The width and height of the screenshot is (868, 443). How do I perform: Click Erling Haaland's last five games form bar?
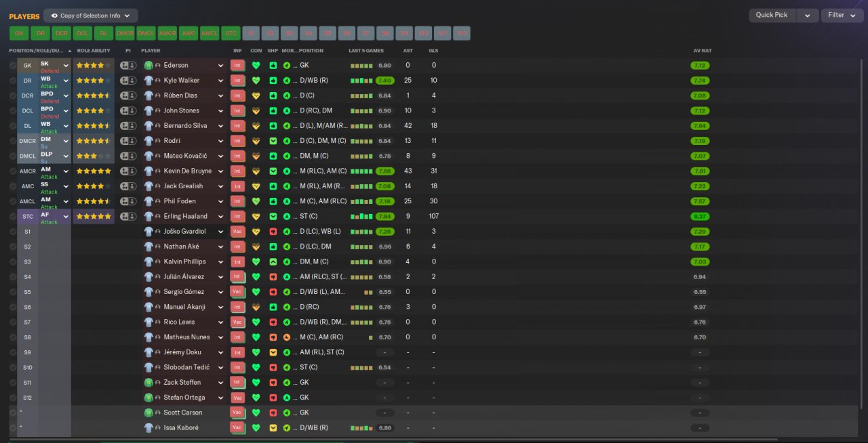tap(361, 217)
